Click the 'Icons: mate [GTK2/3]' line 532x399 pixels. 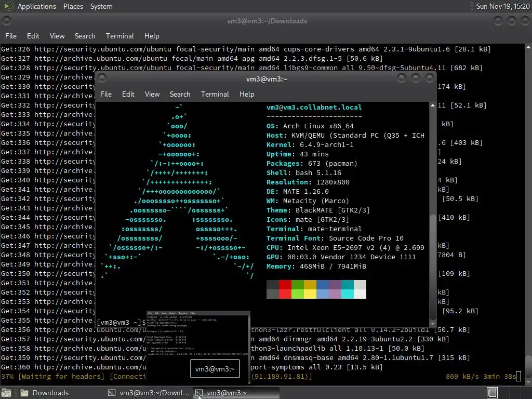coord(308,220)
